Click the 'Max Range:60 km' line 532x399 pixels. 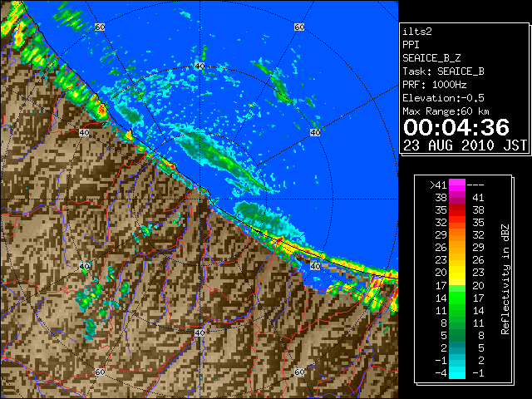[x=446, y=111]
